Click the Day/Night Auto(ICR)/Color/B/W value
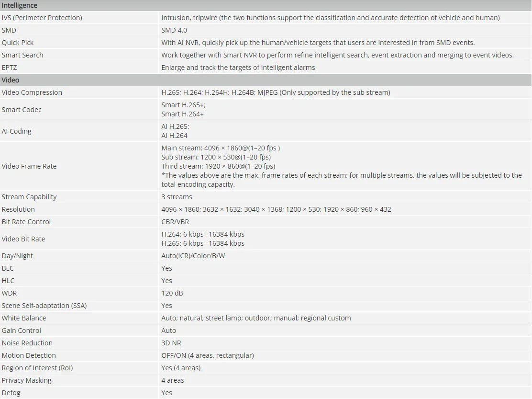The width and height of the screenshot is (532, 399). click(193, 256)
